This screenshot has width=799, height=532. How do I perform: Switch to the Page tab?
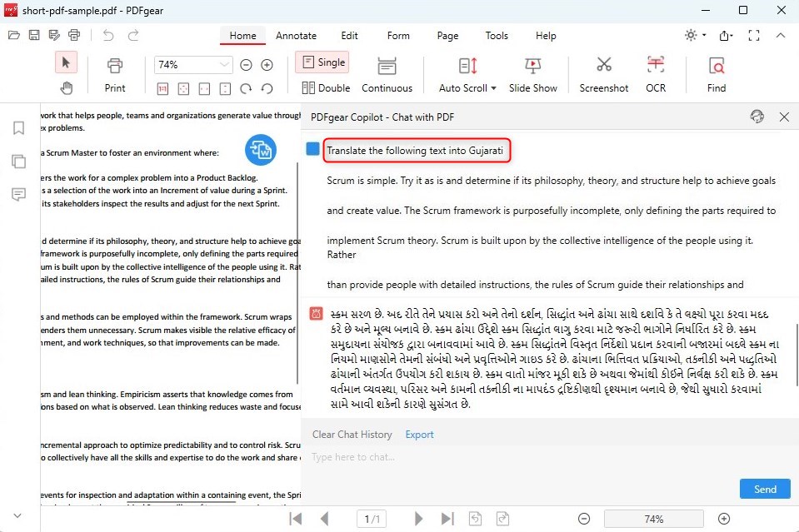[x=447, y=36]
